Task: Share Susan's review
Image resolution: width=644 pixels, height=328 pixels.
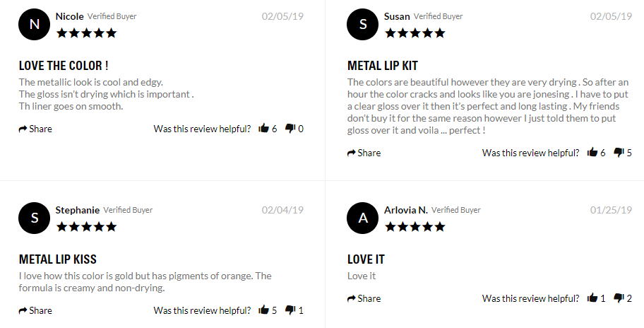Action: tap(364, 153)
